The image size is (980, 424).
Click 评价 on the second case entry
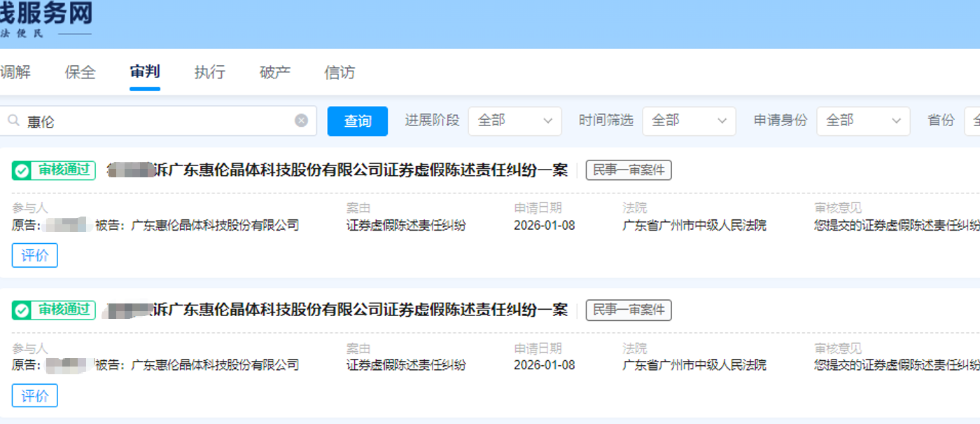(34, 395)
